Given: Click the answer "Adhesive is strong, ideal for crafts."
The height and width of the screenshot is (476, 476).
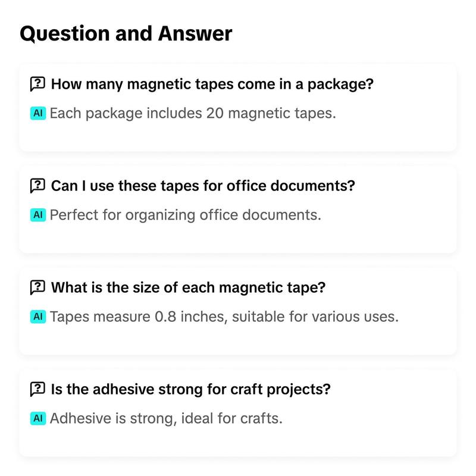Looking at the screenshot, I should point(166,418).
